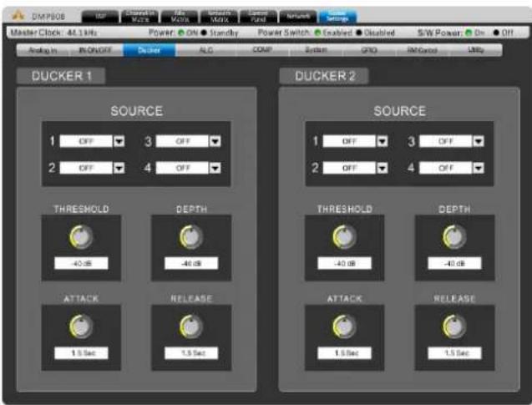The height and width of the screenshot is (405, 532).
Task: Open the Control Panel tab
Action: click(x=259, y=16)
